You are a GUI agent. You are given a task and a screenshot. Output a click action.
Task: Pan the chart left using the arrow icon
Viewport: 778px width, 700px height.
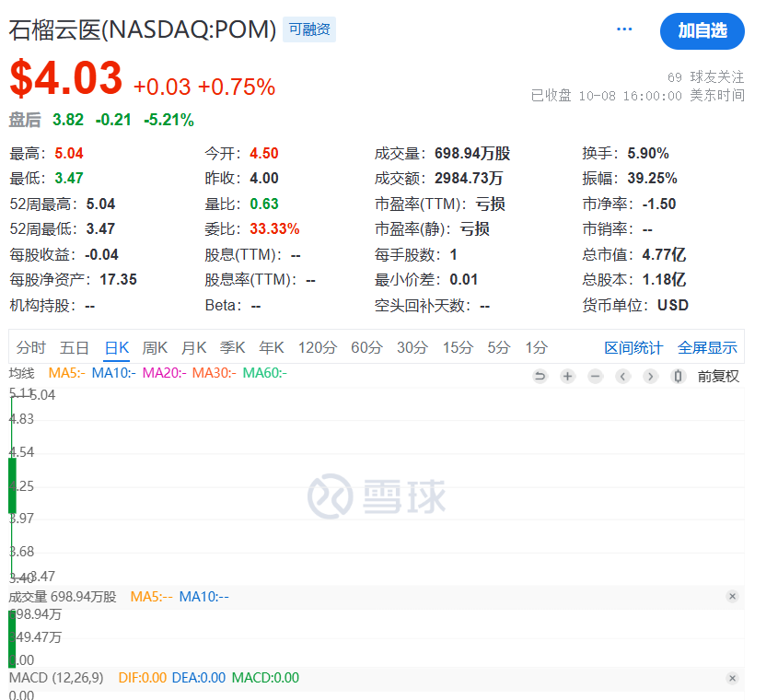(622, 376)
